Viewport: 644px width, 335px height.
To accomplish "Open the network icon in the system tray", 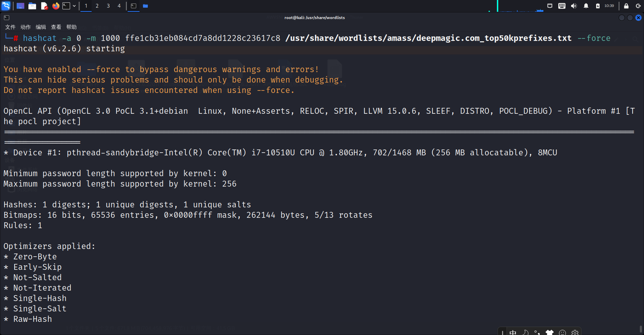I will point(550,6).
